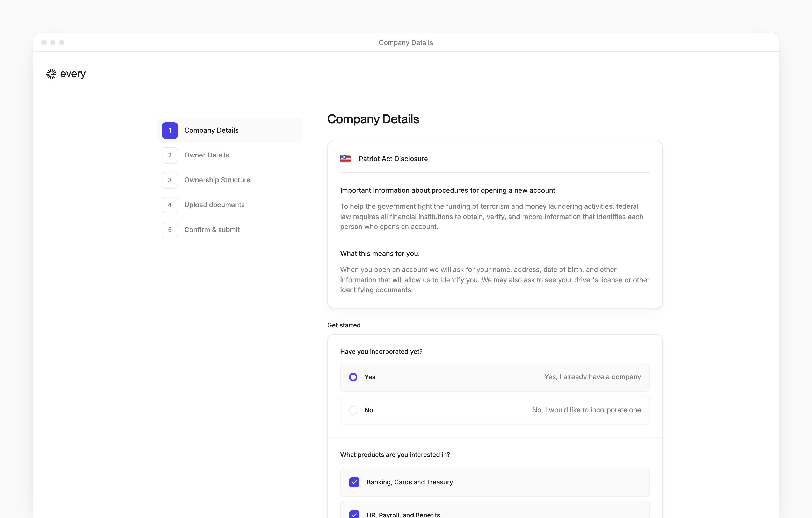
Task: Click the 'Get started' section label
Action: tap(344, 325)
